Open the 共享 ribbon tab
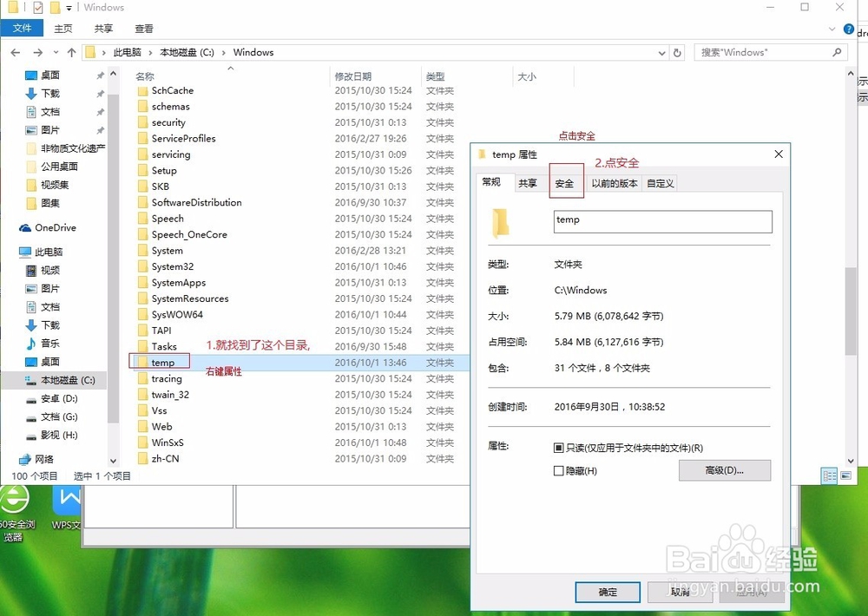Image resolution: width=868 pixels, height=616 pixels. [103, 29]
